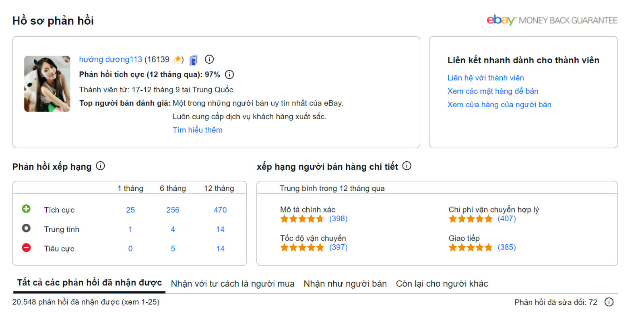Click the info icon beside Phản hồi xếp hạng

(101, 166)
